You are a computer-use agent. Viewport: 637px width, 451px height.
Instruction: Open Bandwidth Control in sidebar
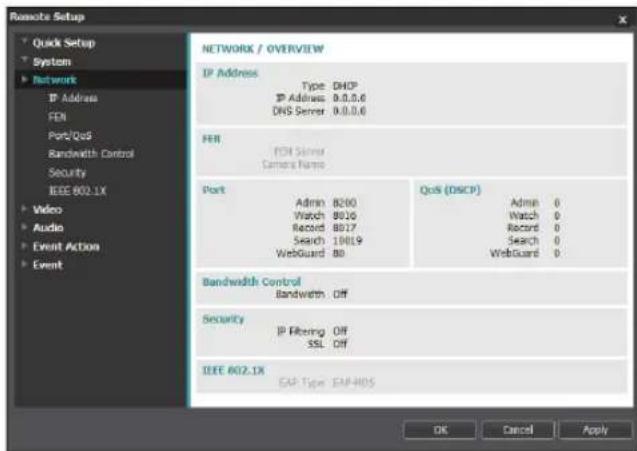pyautogui.click(x=91, y=154)
